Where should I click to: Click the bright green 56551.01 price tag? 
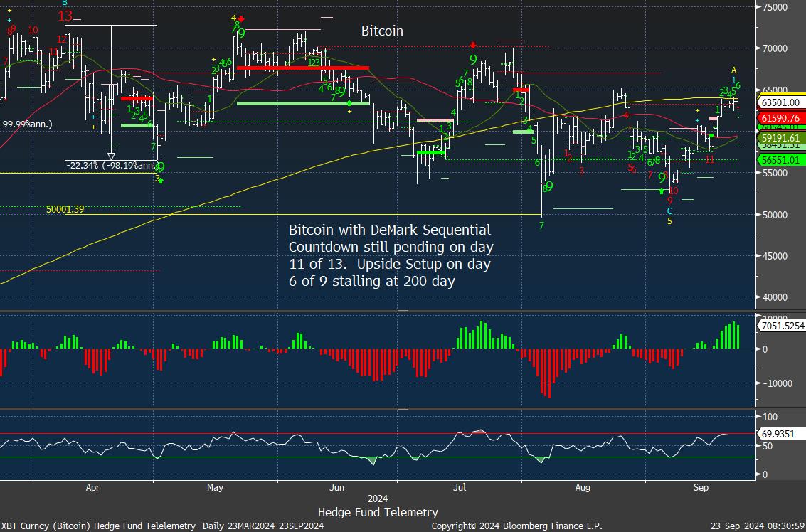781,160
